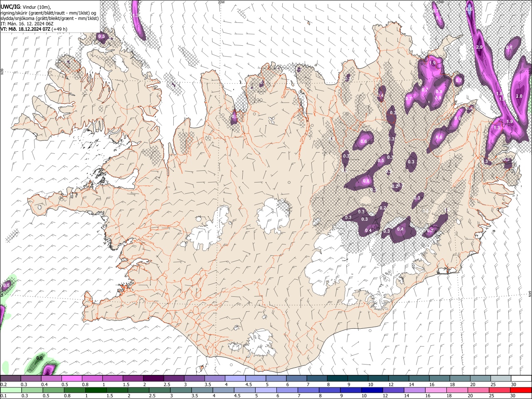532x399 pixels.
Task: Click the (+49 h) forecast offset text
Action: pyautogui.click(x=59, y=29)
